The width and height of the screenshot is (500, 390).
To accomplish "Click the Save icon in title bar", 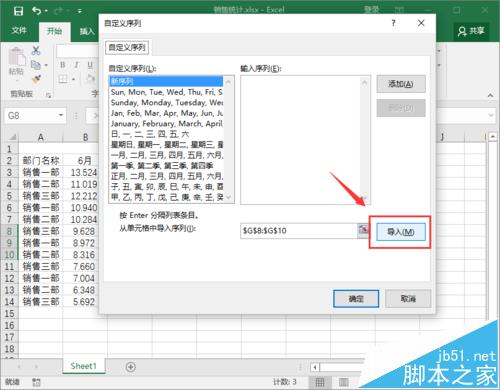I will (x=18, y=11).
